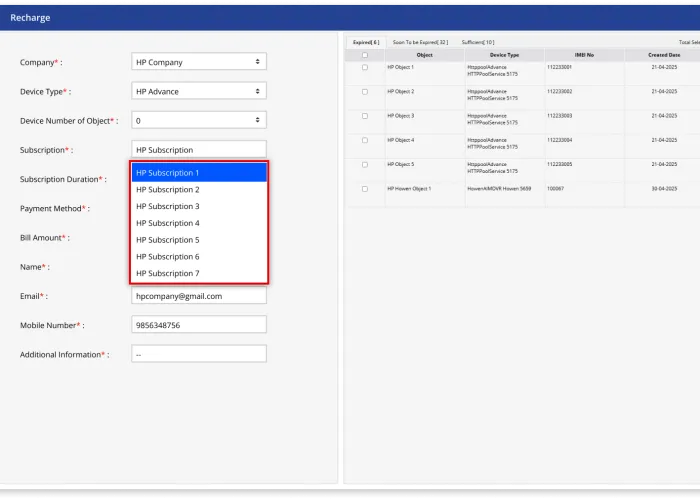Choose HP Subscription 7 from list
The height and width of the screenshot is (500, 700).
pyautogui.click(x=199, y=273)
